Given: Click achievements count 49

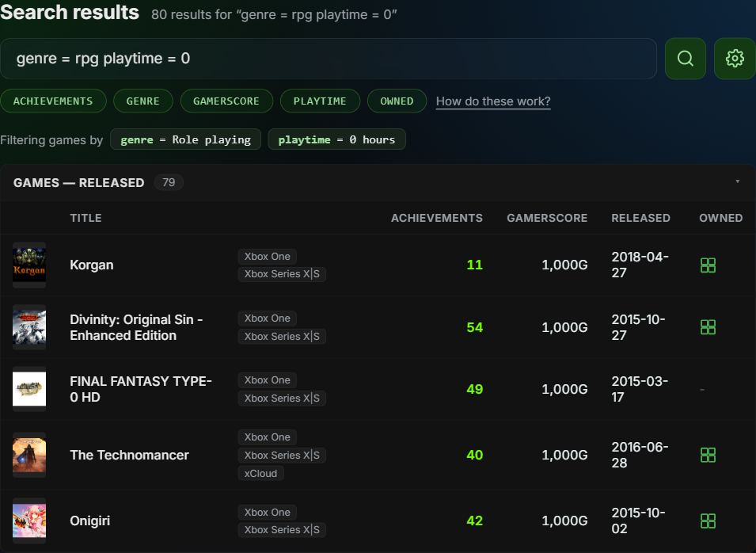Looking at the screenshot, I should pos(474,389).
